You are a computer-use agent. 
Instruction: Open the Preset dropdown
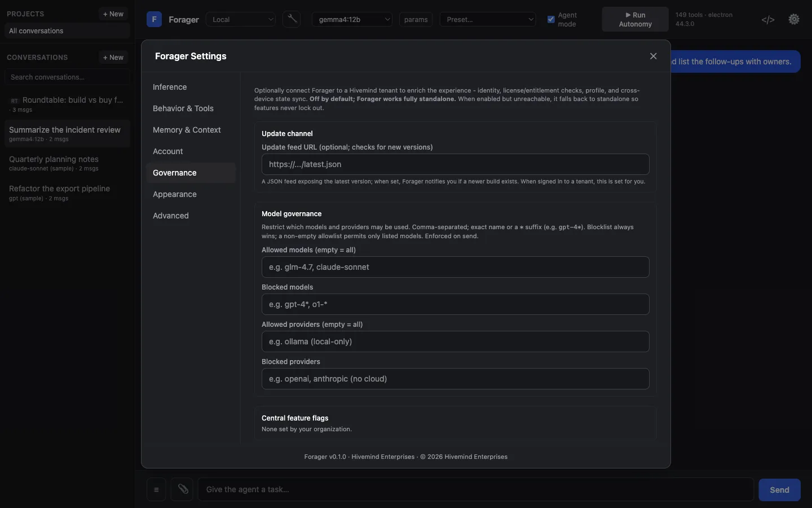point(488,19)
